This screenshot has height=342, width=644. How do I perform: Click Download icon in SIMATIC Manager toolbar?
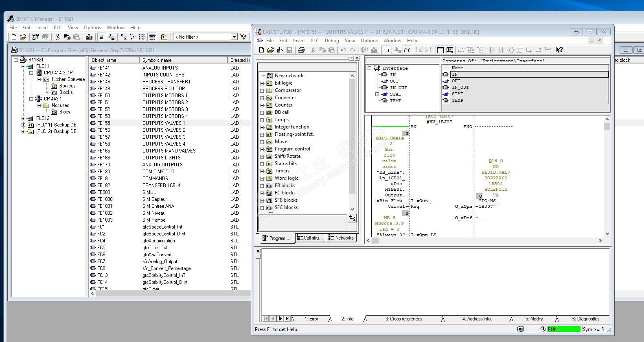click(x=89, y=37)
